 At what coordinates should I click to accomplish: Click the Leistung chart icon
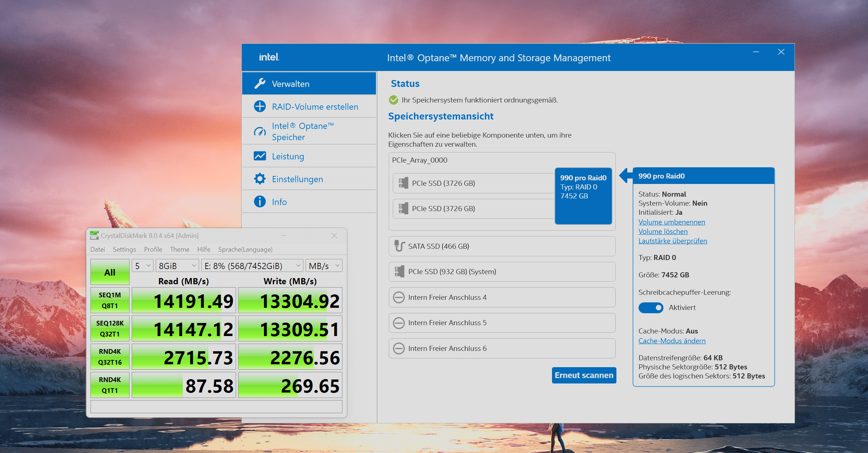coord(260,156)
